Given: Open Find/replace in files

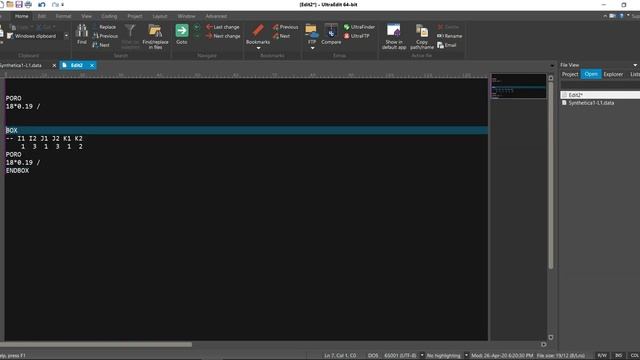Looking at the screenshot, I should [155, 36].
